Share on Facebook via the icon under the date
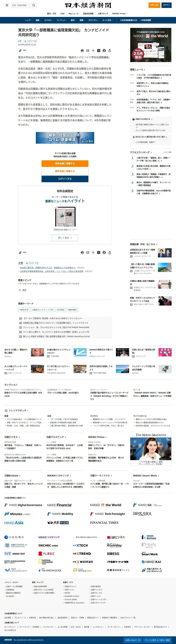The height and width of the screenshot is (644, 176). (x=104, y=50)
